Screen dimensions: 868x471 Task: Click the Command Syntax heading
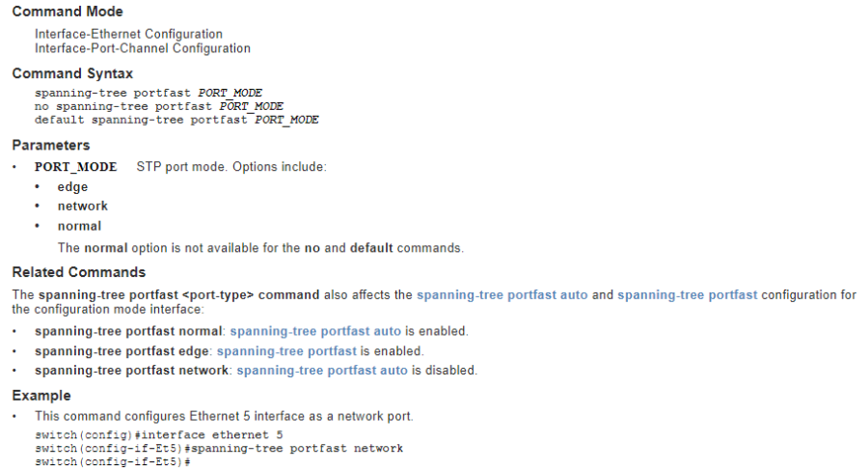point(72,73)
